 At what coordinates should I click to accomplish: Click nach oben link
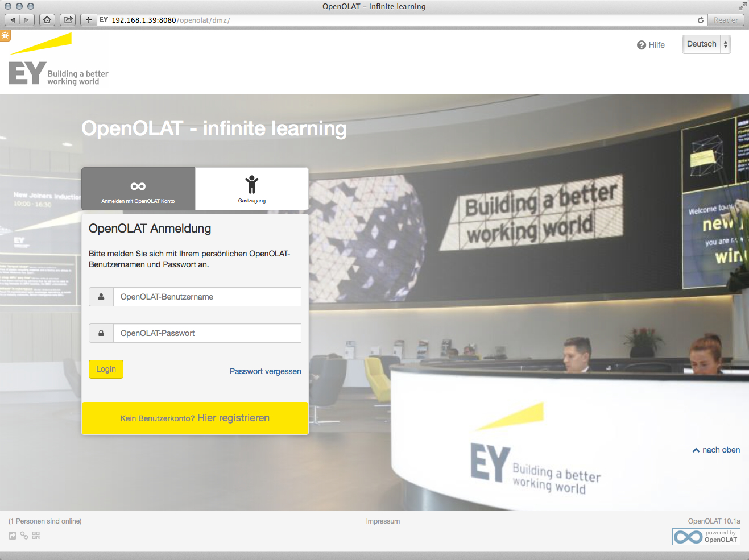tap(716, 450)
